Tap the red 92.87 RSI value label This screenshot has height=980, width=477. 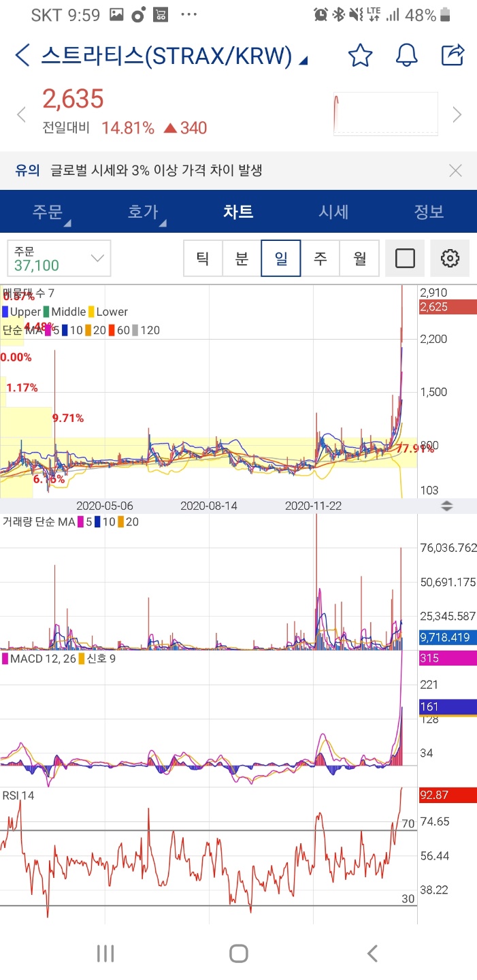pyautogui.click(x=448, y=794)
